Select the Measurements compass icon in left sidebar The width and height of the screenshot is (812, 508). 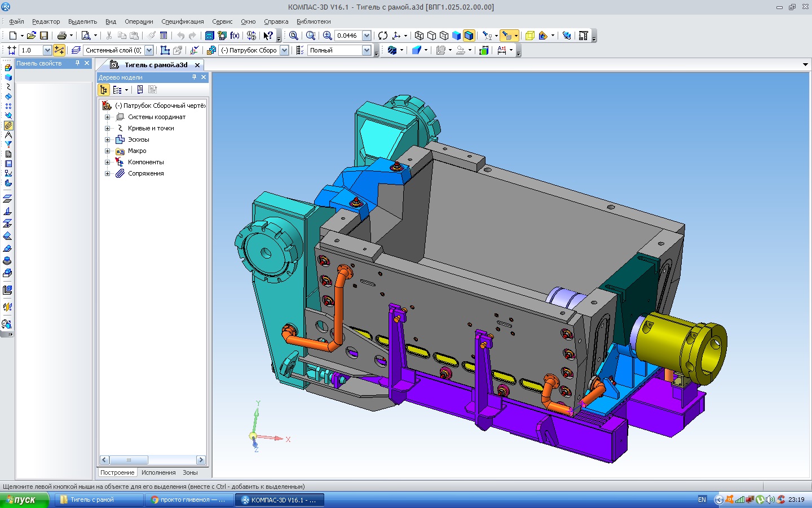point(8,135)
